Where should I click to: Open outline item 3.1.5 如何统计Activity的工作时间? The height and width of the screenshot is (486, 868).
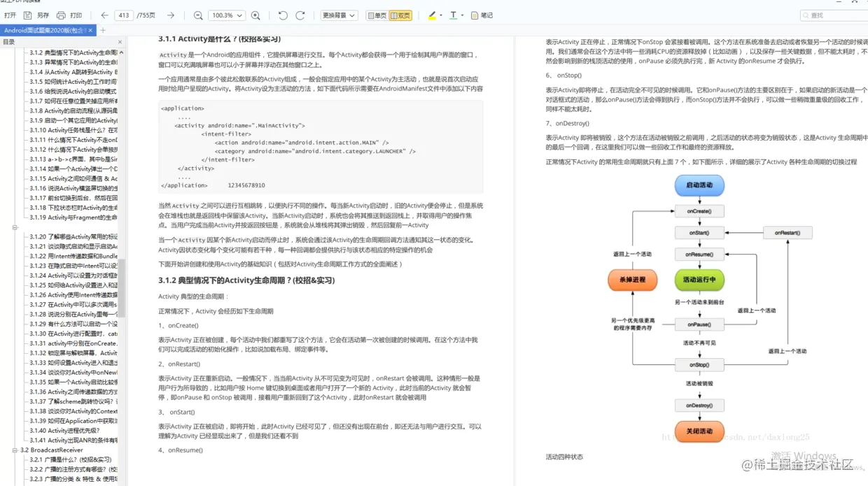tap(73, 82)
